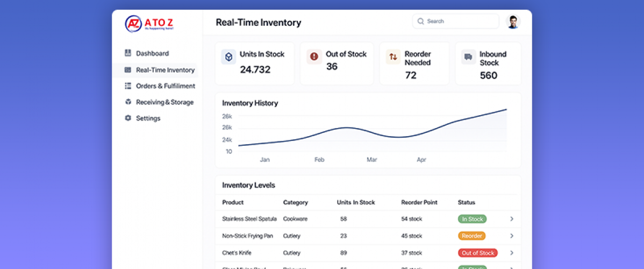Click the Out of Stock alert icon
The height and width of the screenshot is (269, 644).
tap(314, 57)
